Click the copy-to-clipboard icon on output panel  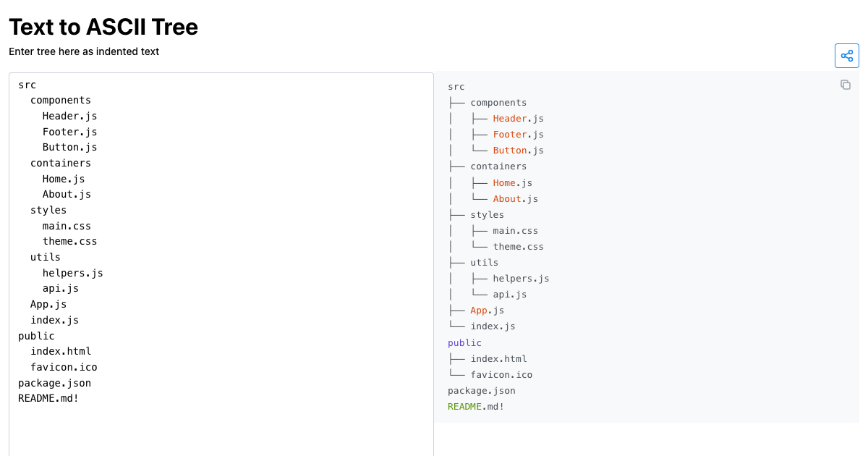845,85
